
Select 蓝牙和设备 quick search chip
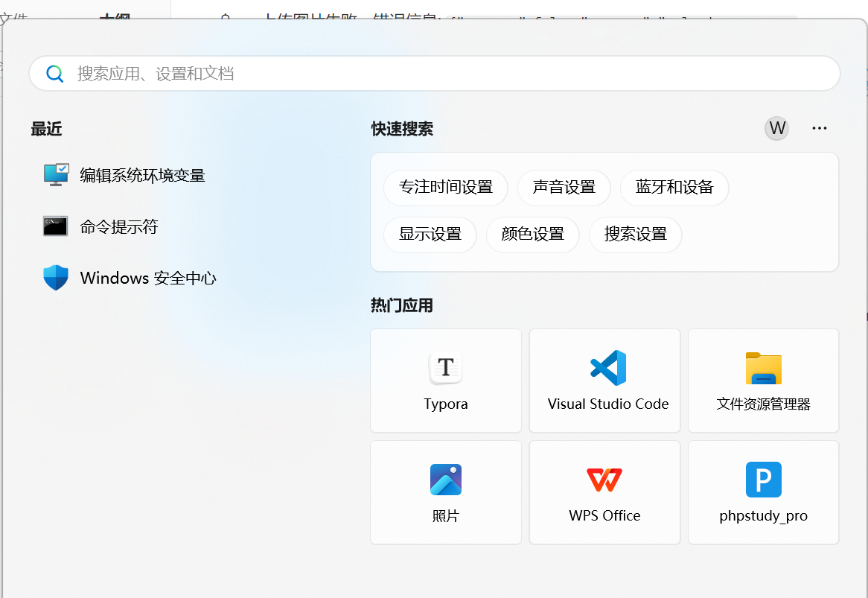click(674, 188)
